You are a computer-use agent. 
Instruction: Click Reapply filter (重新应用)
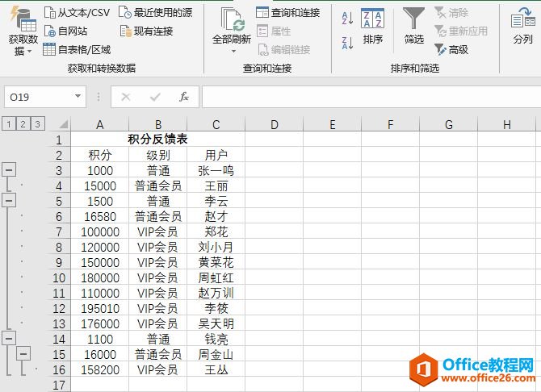(x=461, y=31)
